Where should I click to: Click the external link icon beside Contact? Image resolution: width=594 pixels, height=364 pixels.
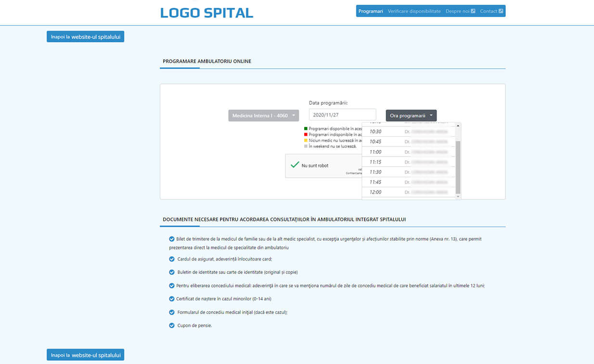click(501, 11)
